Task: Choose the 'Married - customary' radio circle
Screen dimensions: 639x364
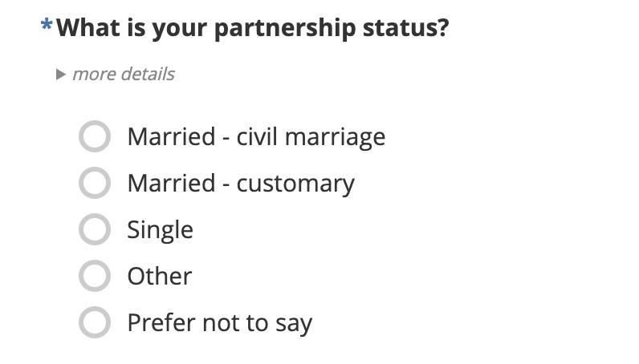Action: pos(95,183)
